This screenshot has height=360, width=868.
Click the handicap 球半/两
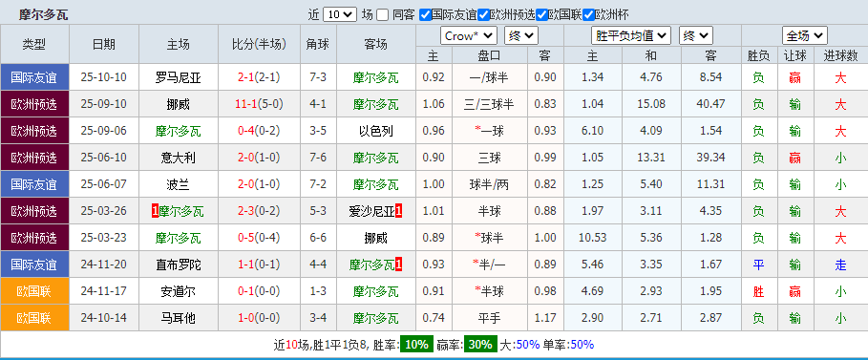click(489, 184)
